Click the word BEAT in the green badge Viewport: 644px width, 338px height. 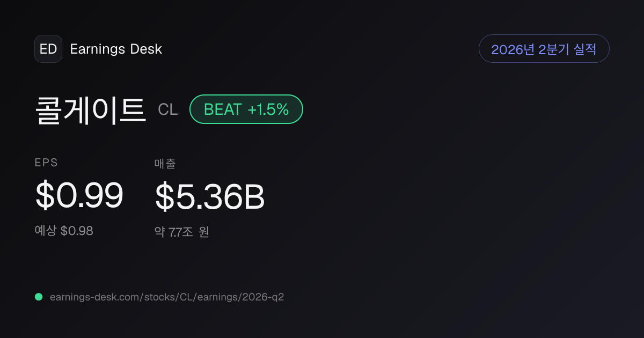click(223, 109)
